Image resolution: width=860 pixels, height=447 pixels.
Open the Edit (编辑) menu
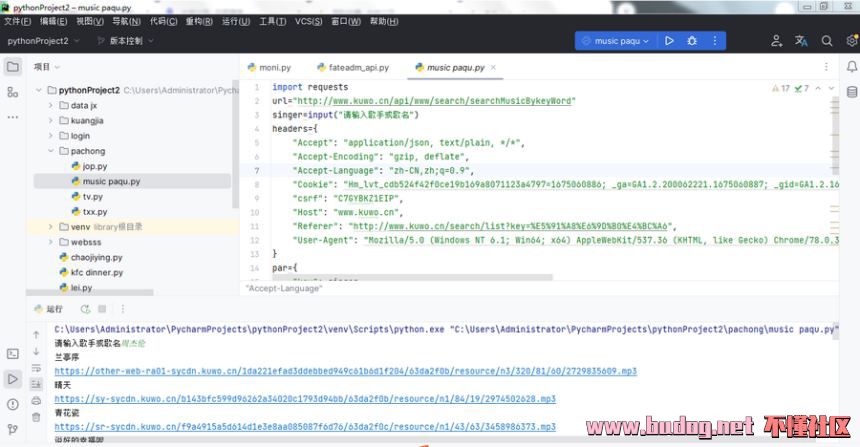(x=53, y=21)
